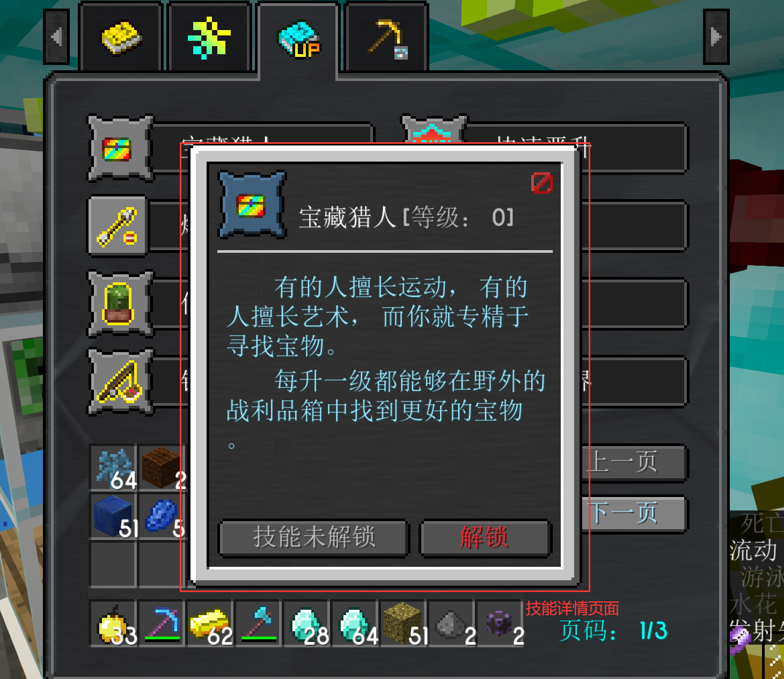
Task: Click the red 解锁 button
Action: [485, 537]
